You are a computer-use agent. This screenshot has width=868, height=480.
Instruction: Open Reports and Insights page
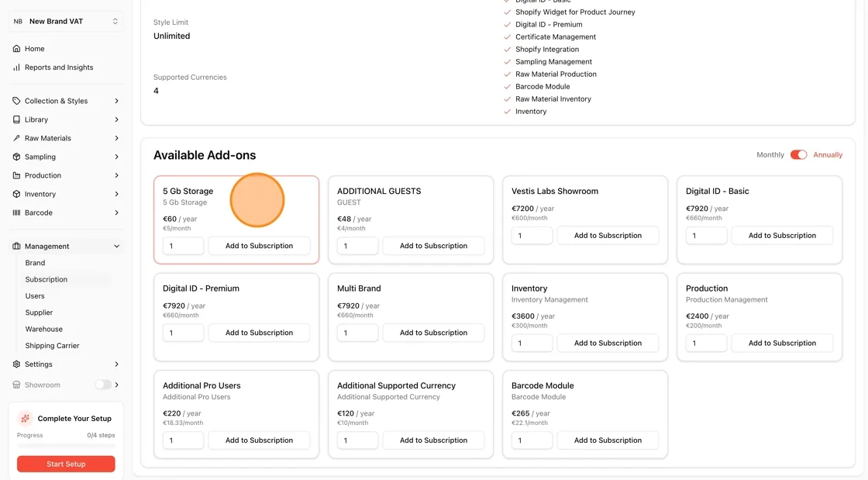(x=59, y=67)
